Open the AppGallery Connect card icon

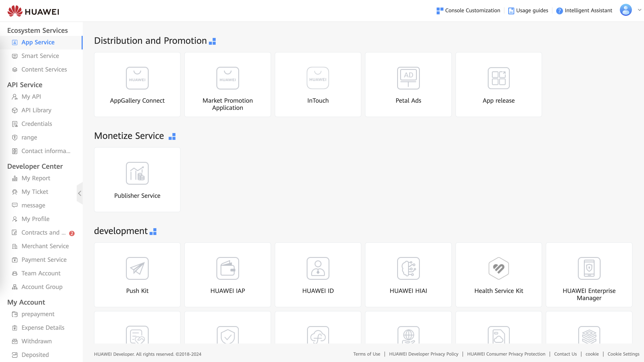tap(137, 78)
